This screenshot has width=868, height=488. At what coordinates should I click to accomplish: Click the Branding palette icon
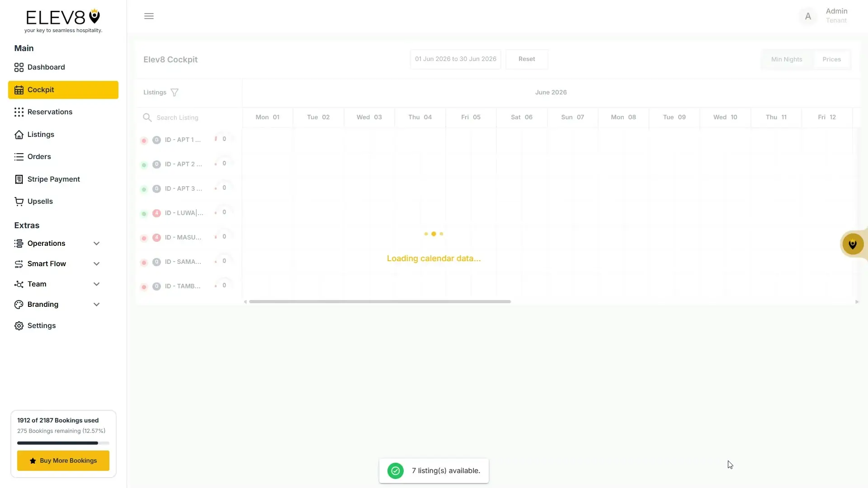click(19, 305)
